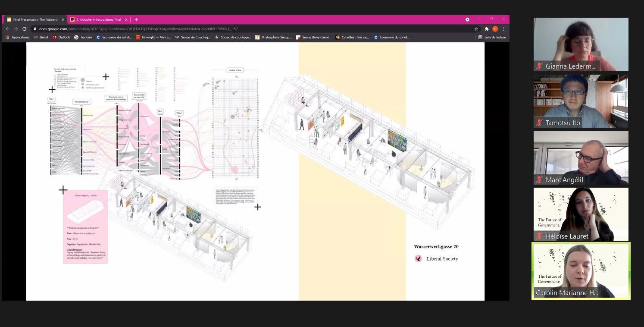
Task: Open the Liste de lecture reading list
Action: 492,38
